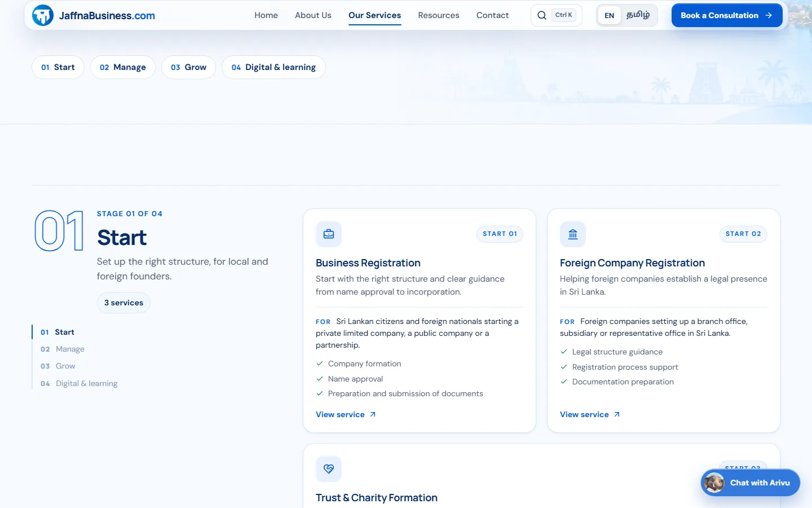812x508 pixels.
Task: Open View service for Foreign Company Registration
Action: (590, 414)
